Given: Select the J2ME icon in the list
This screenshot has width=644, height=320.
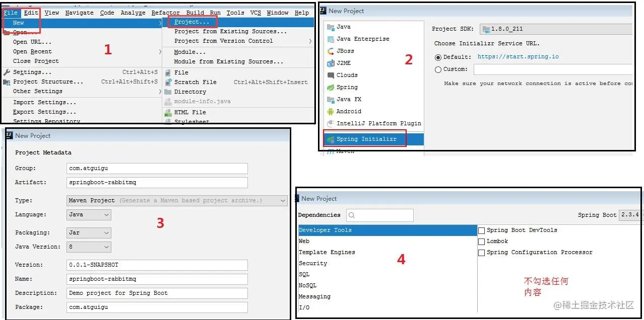Looking at the screenshot, I should coord(331,63).
